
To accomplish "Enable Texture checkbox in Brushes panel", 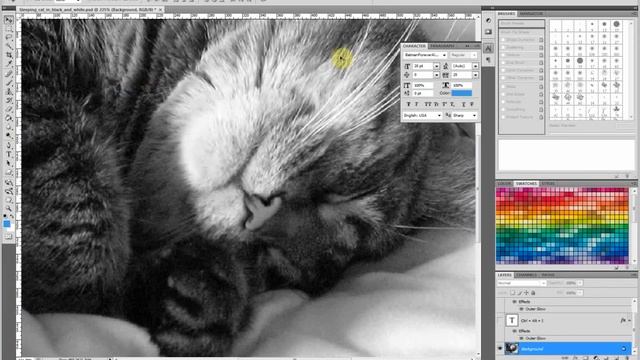I will coord(503,55).
